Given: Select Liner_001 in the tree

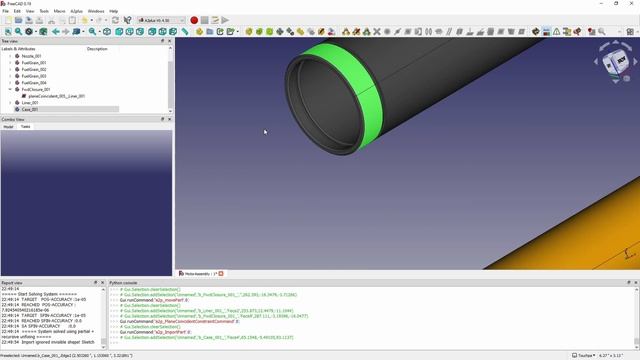Looking at the screenshot, I should pos(30,102).
